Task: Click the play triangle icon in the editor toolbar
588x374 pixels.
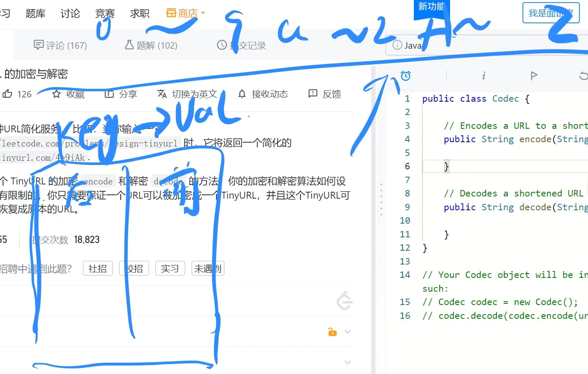Action: 534,76
